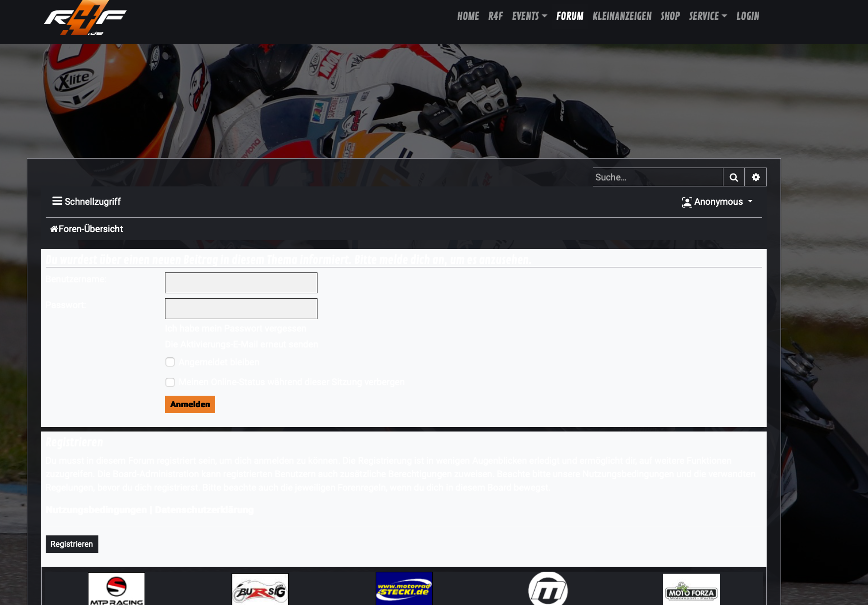Click the Moto Forza sponsor logo

[691, 590]
